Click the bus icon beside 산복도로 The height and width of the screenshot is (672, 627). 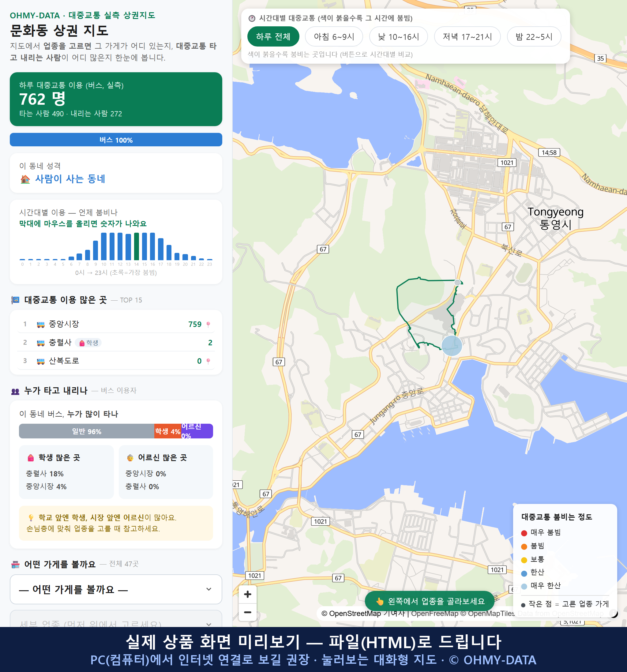40,361
